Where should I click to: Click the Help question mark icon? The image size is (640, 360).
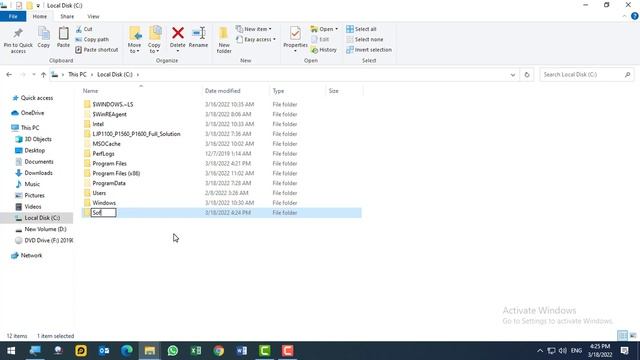coord(635,16)
